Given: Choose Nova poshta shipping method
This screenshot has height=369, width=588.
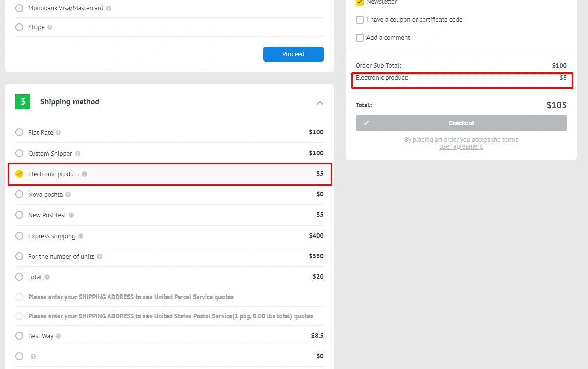Looking at the screenshot, I should (19, 194).
